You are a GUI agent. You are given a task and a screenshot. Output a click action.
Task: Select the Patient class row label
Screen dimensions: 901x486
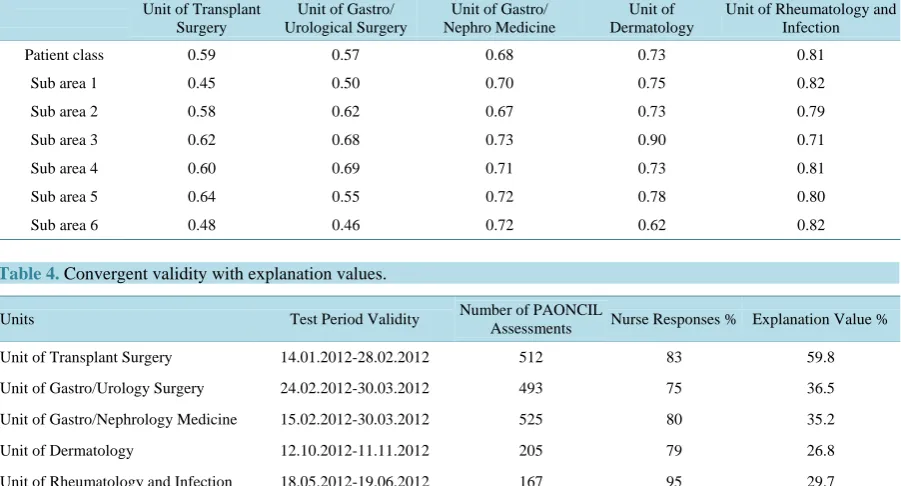tap(64, 55)
